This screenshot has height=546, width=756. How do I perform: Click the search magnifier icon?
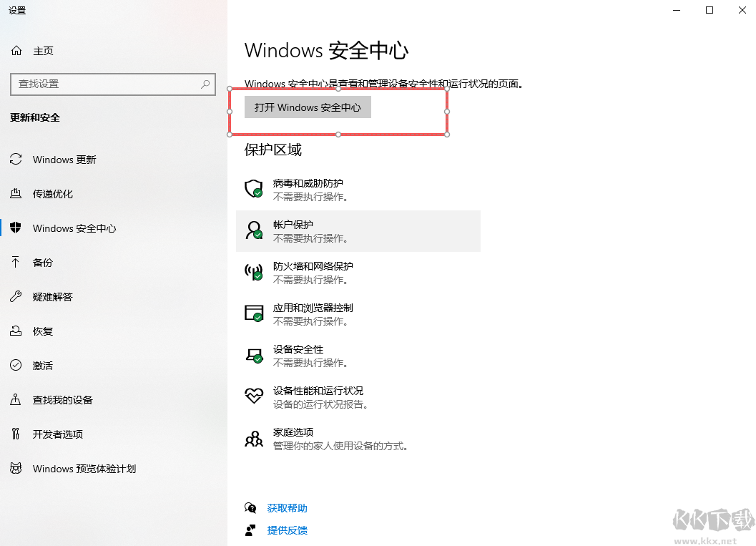pos(205,84)
